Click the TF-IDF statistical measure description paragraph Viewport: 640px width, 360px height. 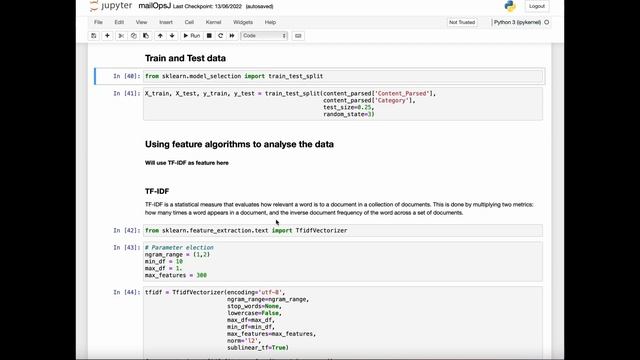(339, 209)
